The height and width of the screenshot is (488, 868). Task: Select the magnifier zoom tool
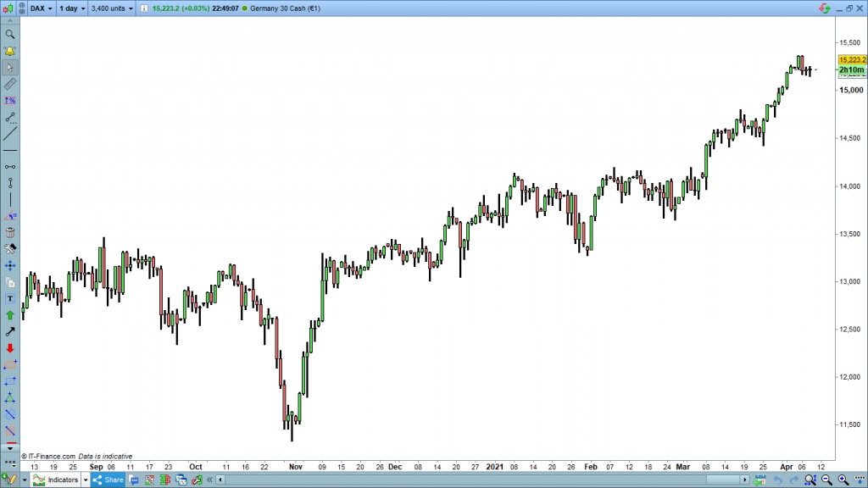tap(10, 35)
